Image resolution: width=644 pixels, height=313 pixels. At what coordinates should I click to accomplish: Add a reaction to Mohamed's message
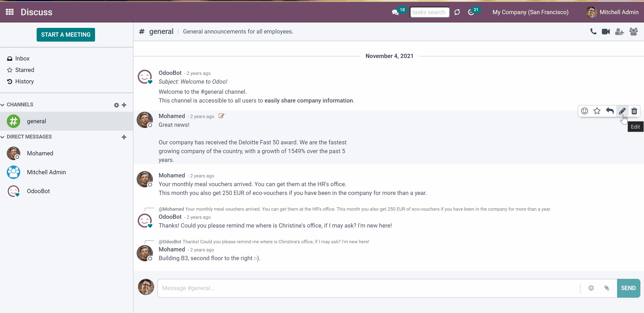pyautogui.click(x=584, y=111)
